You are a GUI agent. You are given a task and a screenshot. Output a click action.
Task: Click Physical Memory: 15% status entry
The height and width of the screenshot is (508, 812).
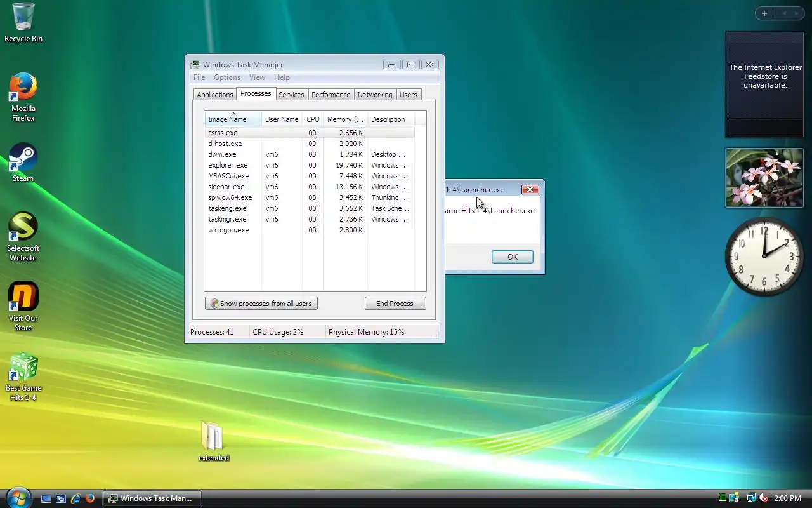click(x=366, y=332)
